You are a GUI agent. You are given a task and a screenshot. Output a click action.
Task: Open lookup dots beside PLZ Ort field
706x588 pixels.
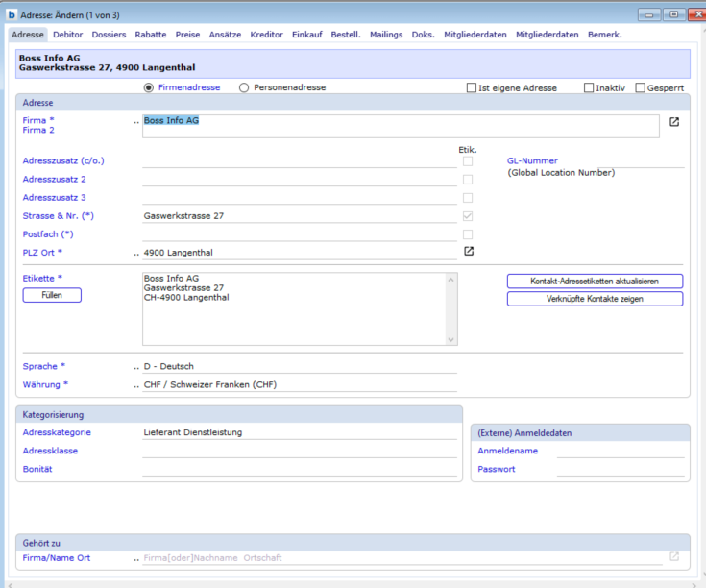pyautogui.click(x=136, y=254)
